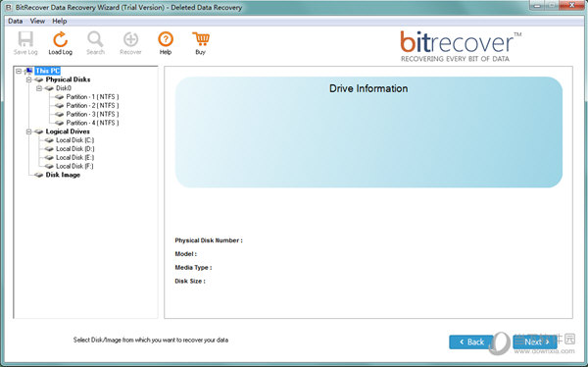
Task: Click the This PC computer icon
Action: 28,71
